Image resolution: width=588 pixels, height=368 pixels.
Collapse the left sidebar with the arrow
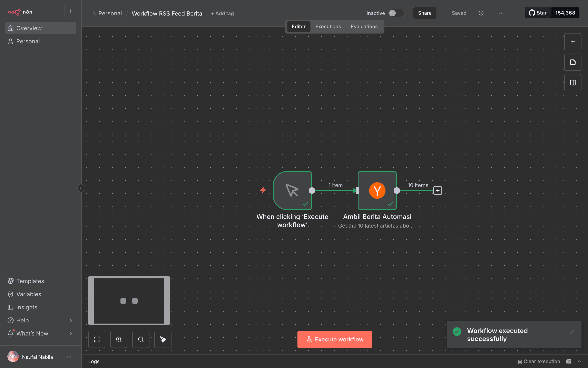point(81,188)
